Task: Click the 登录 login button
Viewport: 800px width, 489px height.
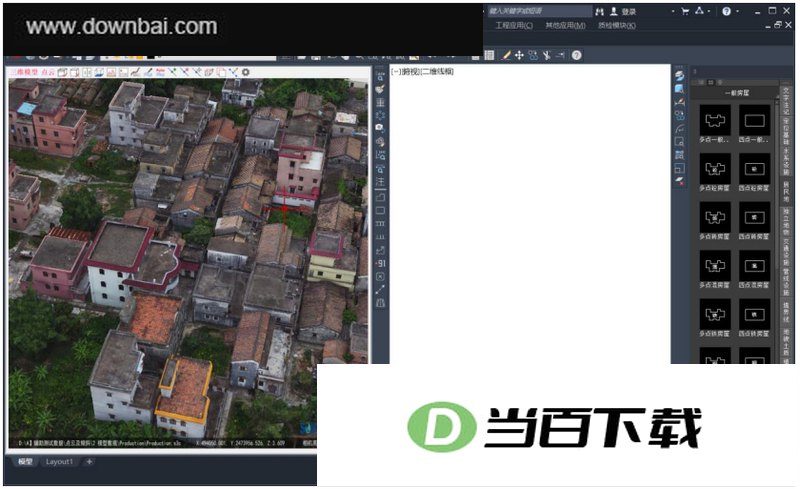Action: [x=629, y=11]
